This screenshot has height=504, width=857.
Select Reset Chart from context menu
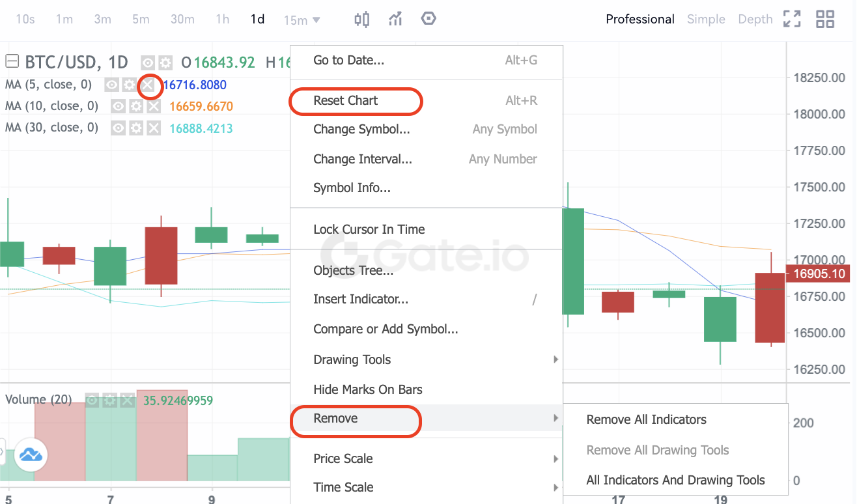[346, 100]
